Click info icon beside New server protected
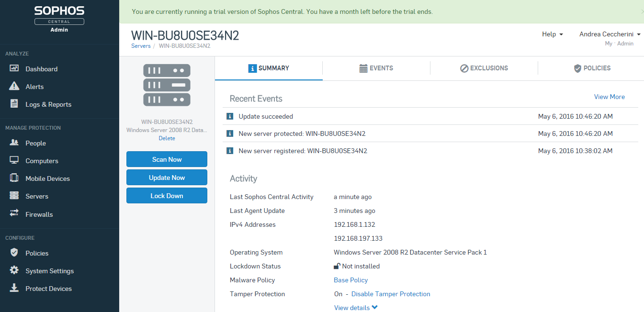The height and width of the screenshot is (312, 644). [x=229, y=134]
